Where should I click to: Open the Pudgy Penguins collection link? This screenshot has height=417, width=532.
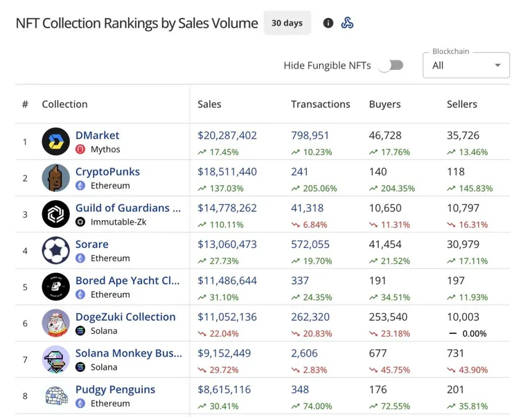pos(116,389)
